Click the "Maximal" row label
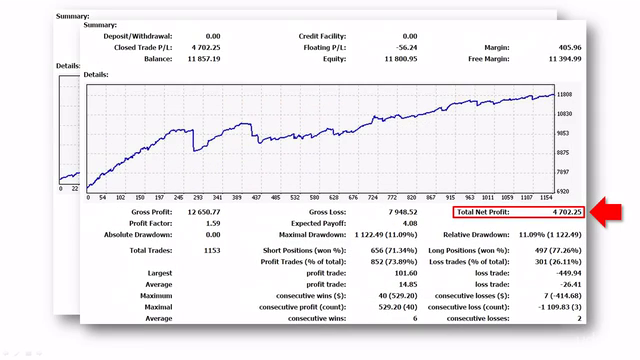Image resolution: width=640 pixels, height=360 pixels. click(158, 307)
